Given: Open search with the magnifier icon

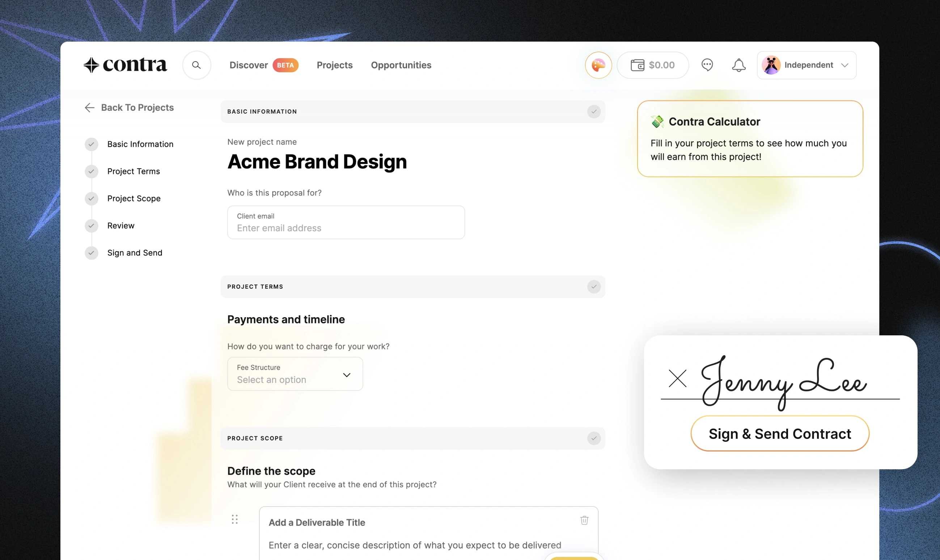Looking at the screenshot, I should tap(196, 65).
